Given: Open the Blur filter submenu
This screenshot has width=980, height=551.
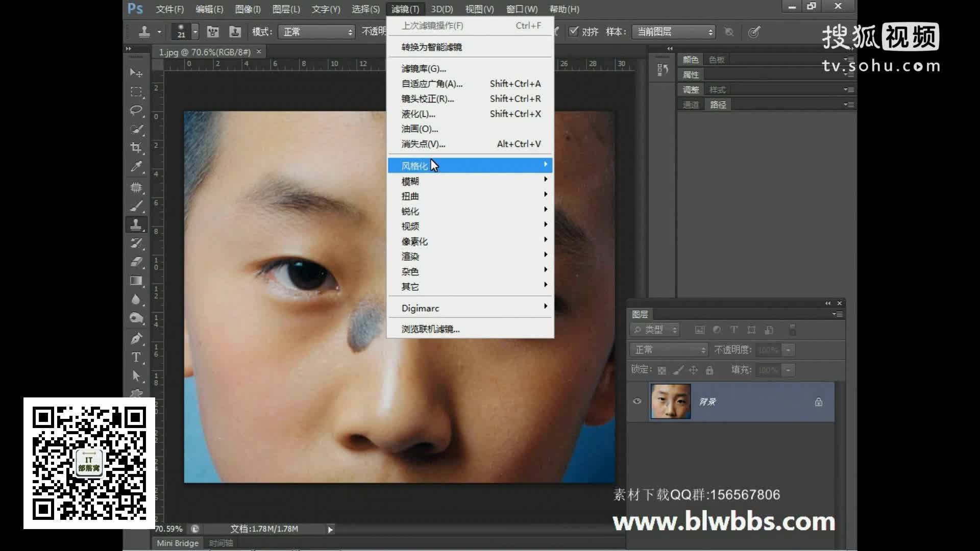Looking at the screenshot, I should (470, 181).
